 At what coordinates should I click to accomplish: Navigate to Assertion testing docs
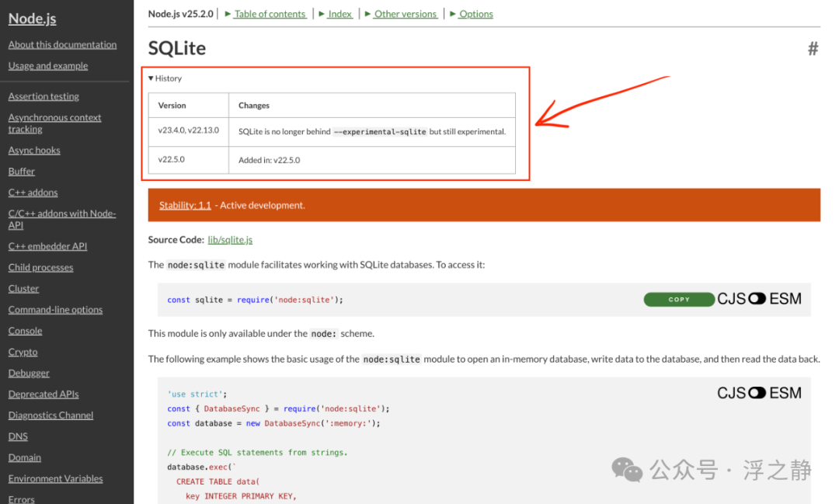pyautogui.click(x=44, y=96)
